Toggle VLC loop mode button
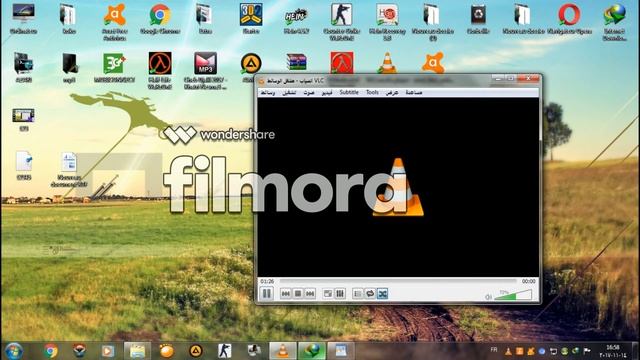The width and height of the screenshot is (640, 360). pyautogui.click(x=370, y=293)
